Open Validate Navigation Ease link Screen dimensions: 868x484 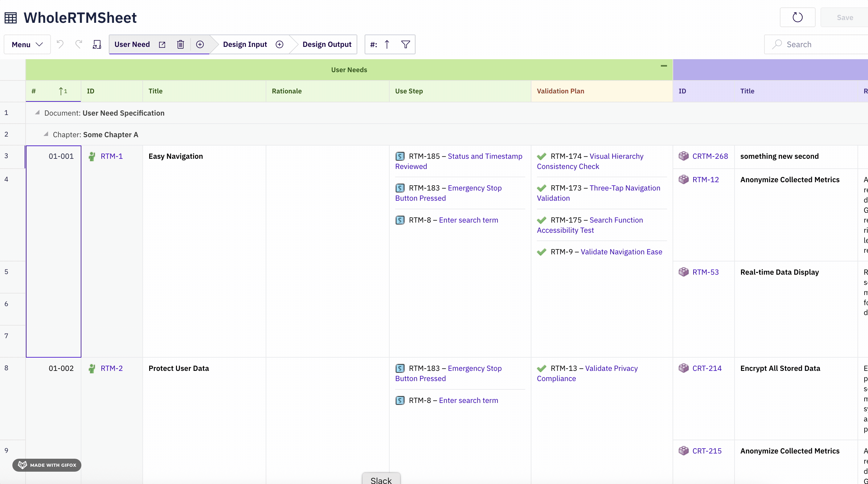tap(621, 252)
